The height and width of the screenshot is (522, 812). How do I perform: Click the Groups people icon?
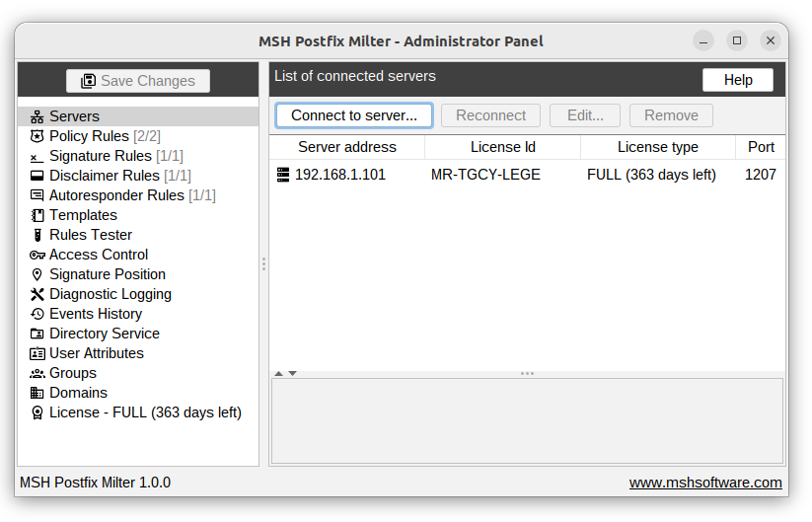(x=37, y=373)
